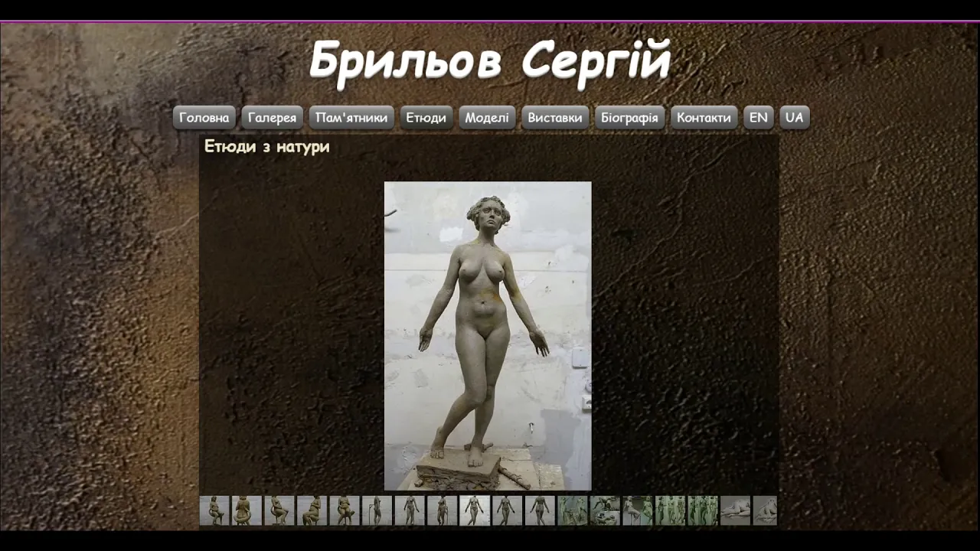
Task: Click the Етюди з натури heading
Action: point(266,146)
